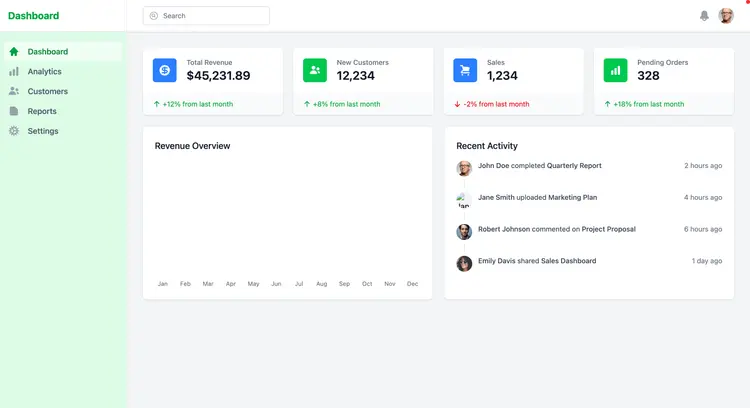Click Robert Johnson's avatar in activity list
This screenshot has height=408, width=750.
464,232
